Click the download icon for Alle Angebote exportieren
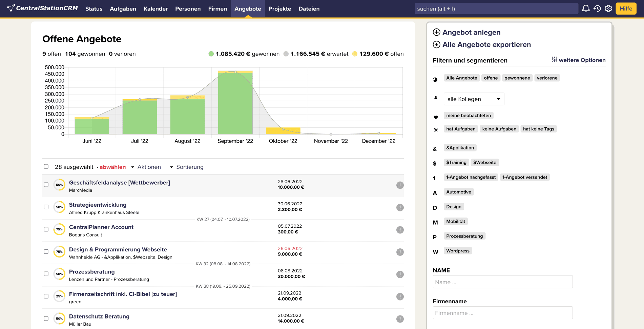 437,44
